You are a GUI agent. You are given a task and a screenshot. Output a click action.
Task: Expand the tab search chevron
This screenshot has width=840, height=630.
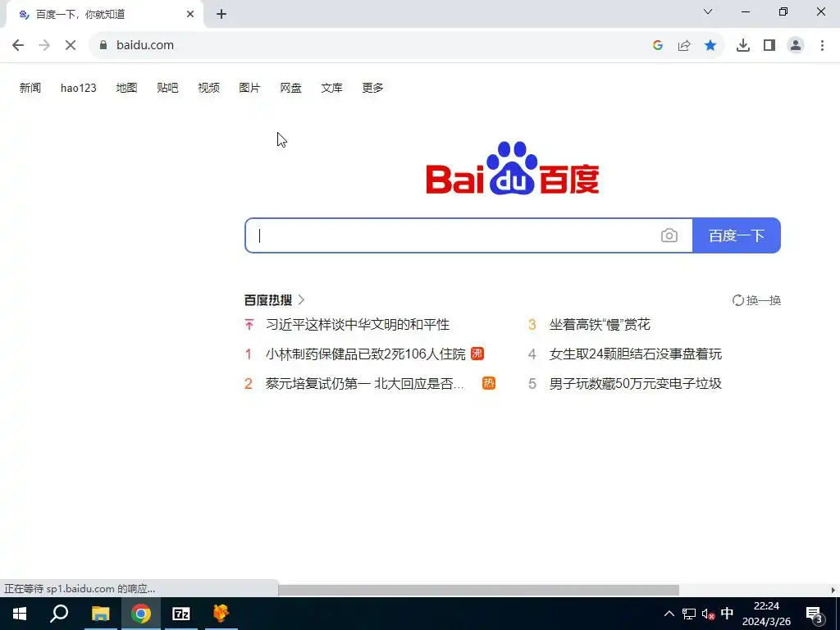[x=708, y=11]
